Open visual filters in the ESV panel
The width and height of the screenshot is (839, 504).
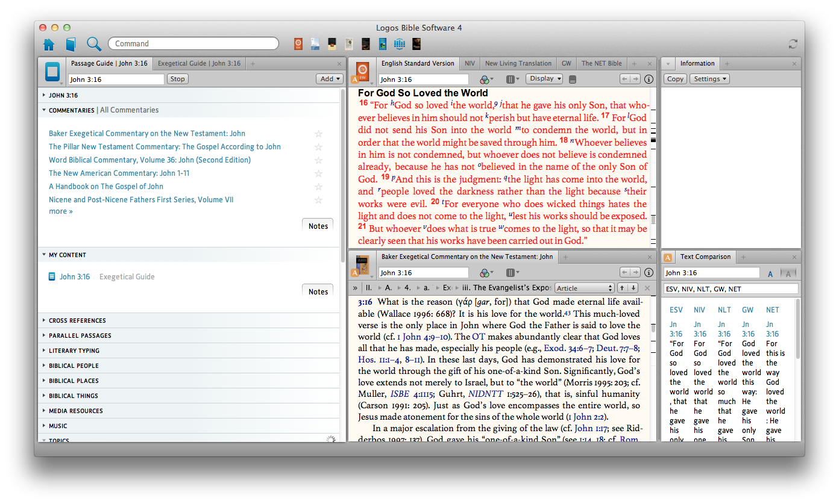pyautogui.click(x=486, y=79)
